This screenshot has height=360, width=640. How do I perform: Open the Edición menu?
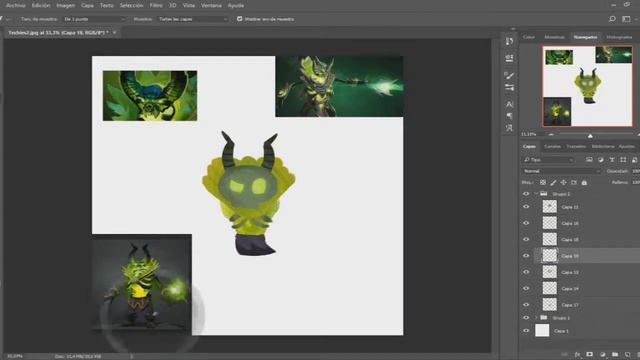[41, 5]
